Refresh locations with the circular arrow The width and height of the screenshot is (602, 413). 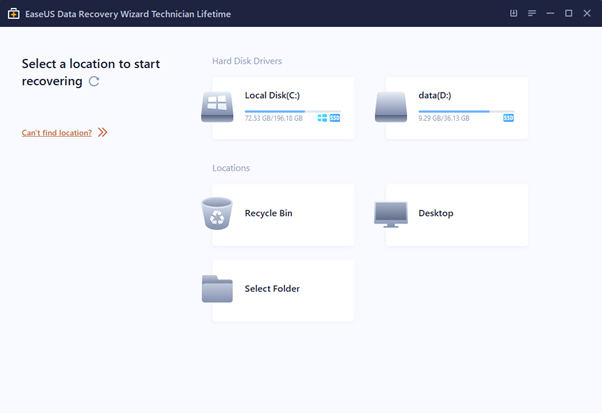94,81
